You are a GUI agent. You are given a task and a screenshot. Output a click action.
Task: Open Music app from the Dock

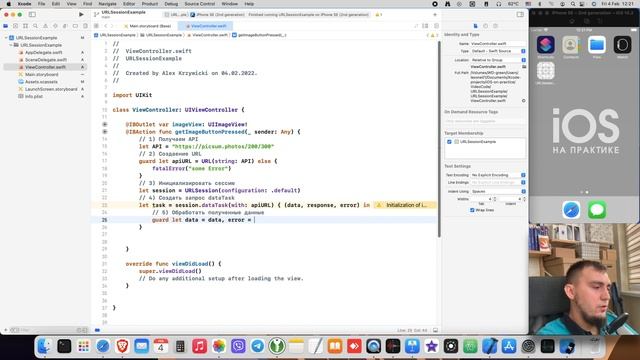pos(199,346)
